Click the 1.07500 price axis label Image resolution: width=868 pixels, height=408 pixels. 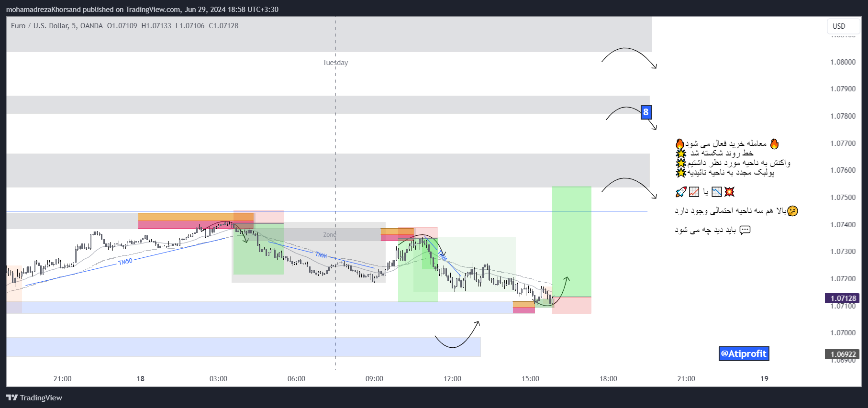(843, 197)
